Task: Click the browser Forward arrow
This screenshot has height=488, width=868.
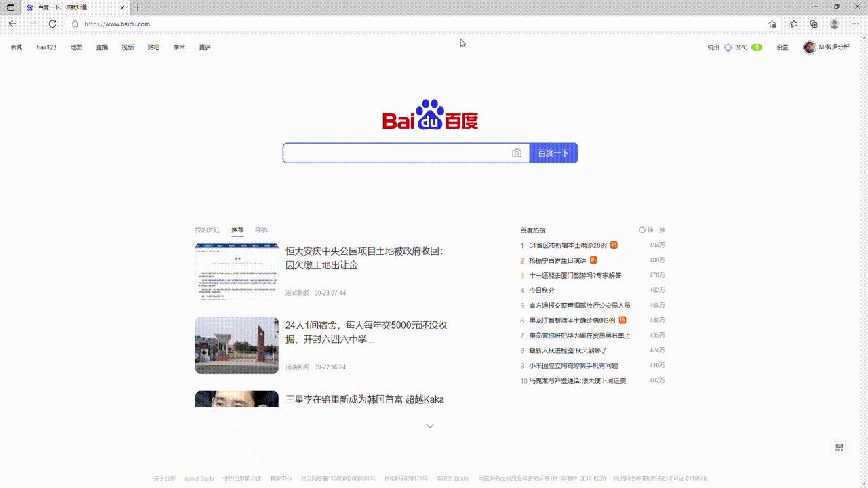Action: pyautogui.click(x=32, y=24)
